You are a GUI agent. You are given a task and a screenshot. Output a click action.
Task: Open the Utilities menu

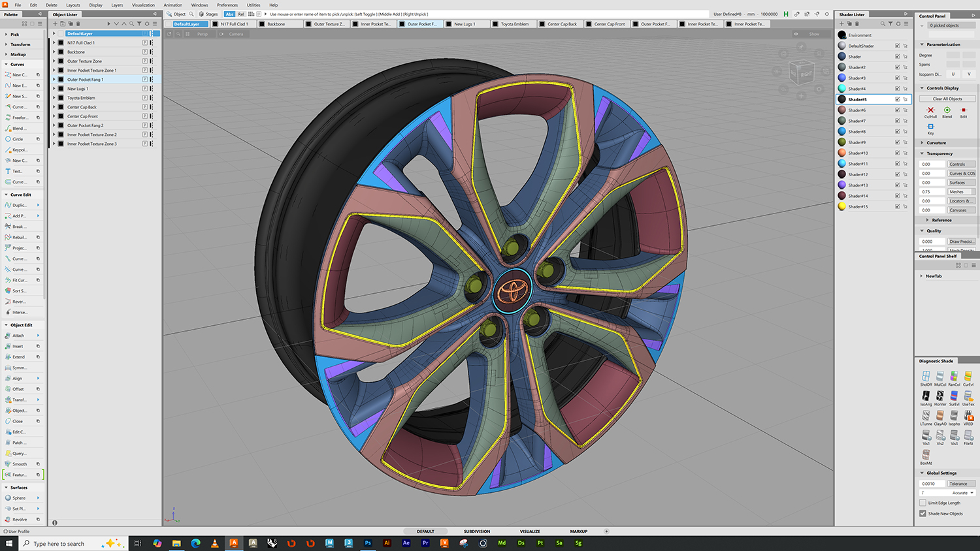click(x=253, y=5)
